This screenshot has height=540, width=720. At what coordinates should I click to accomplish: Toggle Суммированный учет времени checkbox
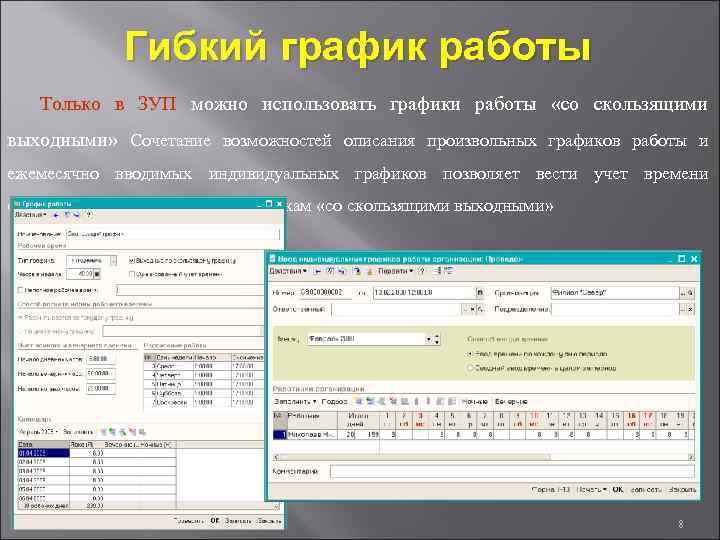click(132, 274)
